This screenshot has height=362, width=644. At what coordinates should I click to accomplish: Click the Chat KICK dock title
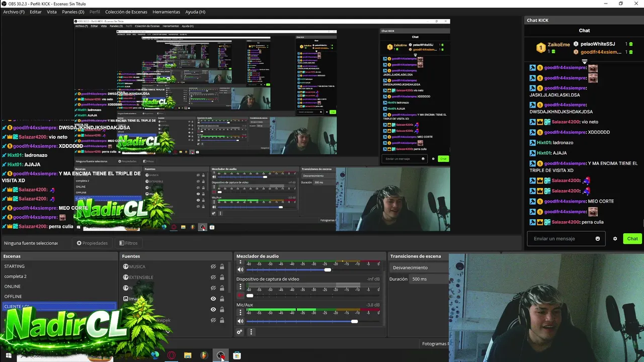click(x=537, y=20)
